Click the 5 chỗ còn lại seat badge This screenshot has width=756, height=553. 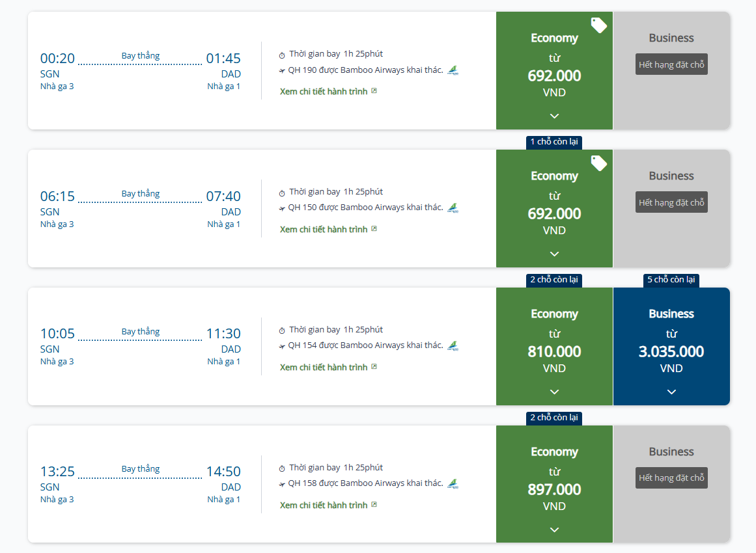click(671, 280)
